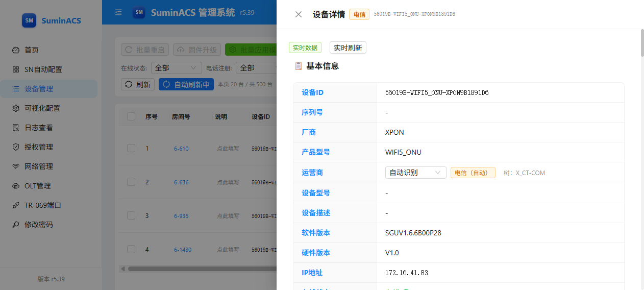644x290 pixels.
Task: Click the 序号 column header
Action: 152,116
